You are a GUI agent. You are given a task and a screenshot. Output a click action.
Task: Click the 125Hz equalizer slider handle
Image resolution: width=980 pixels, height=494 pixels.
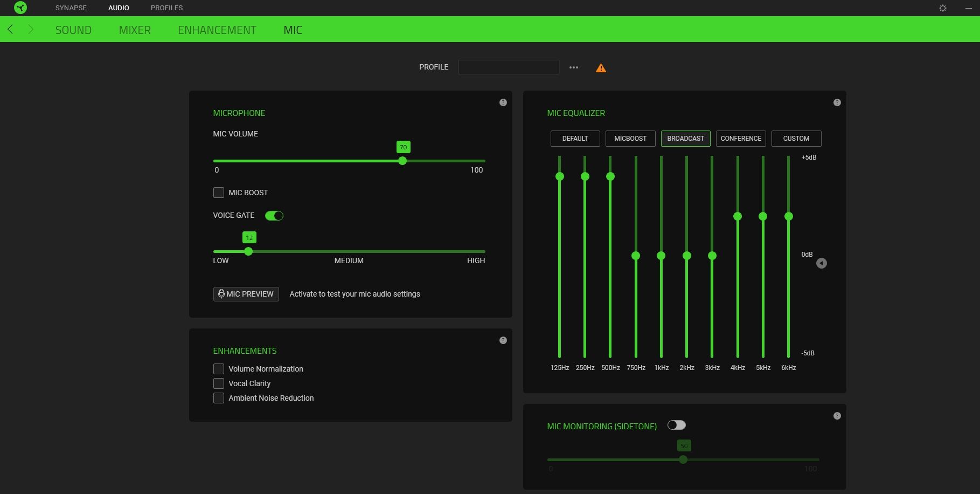click(560, 176)
